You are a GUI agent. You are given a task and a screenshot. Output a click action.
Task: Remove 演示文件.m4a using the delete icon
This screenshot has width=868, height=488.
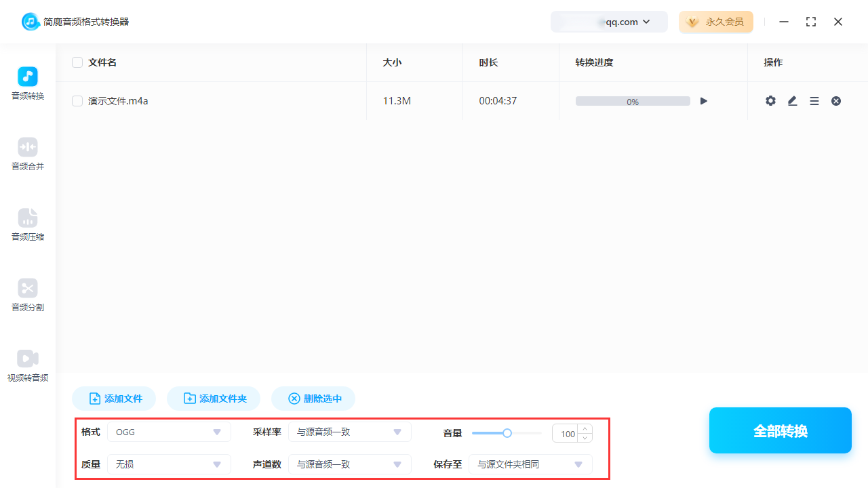click(836, 100)
